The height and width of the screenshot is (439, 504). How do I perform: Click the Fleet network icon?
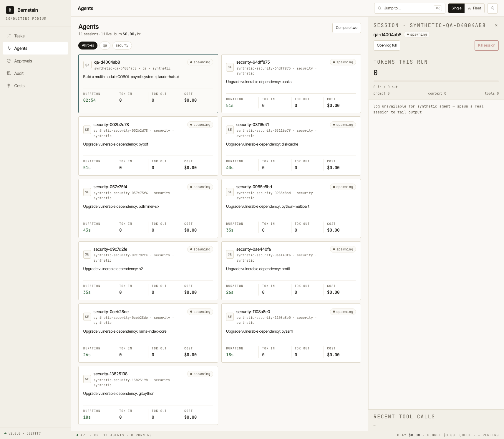469,9
